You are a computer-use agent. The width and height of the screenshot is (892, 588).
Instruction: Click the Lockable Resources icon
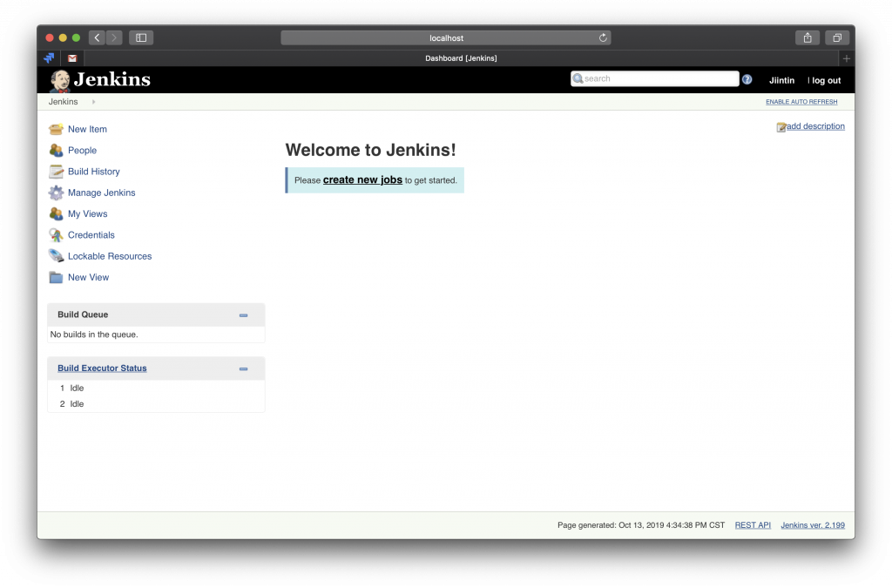56,256
